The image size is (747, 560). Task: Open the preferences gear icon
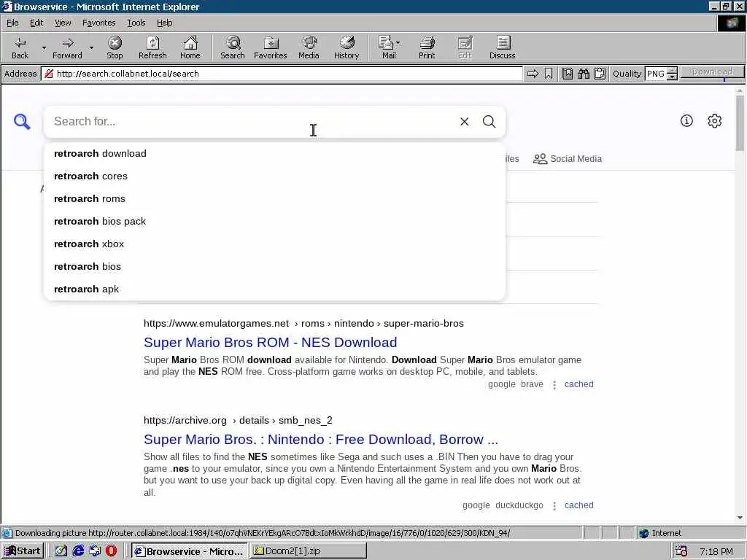pos(715,121)
